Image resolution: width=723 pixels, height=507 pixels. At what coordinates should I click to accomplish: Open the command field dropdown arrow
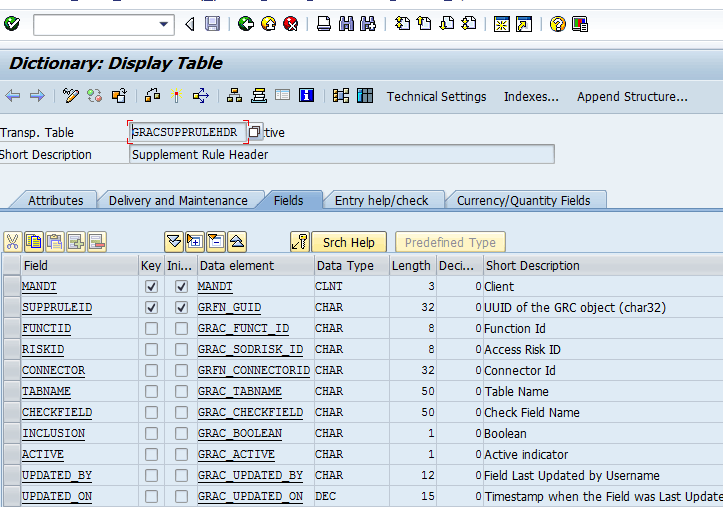click(163, 24)
